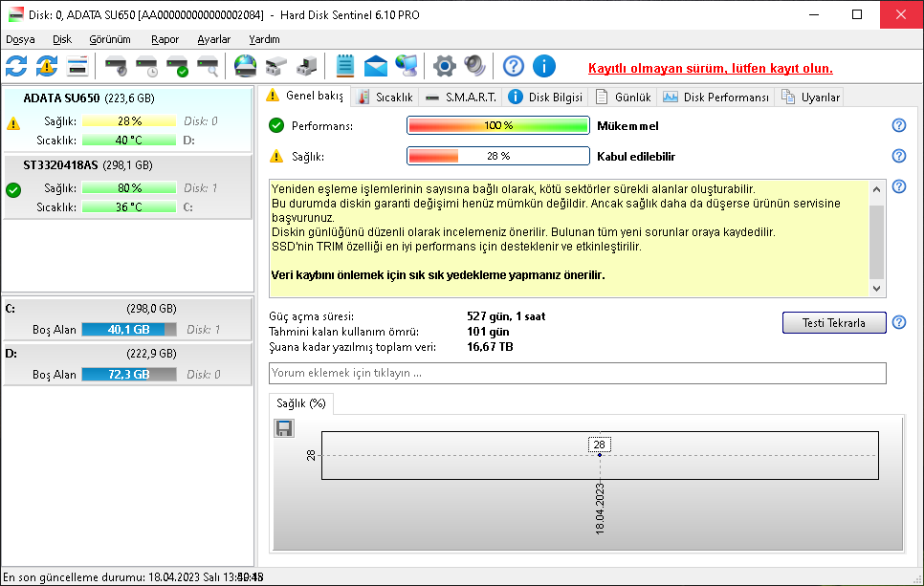Open help for the Performans row
The image size is (924, 586).
899,125
